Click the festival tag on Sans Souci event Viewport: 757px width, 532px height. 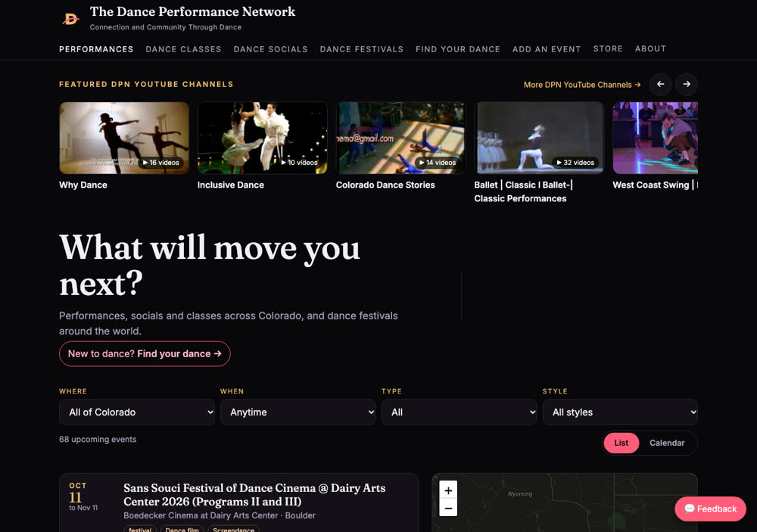pyautogui.click(x=140, y=529)
